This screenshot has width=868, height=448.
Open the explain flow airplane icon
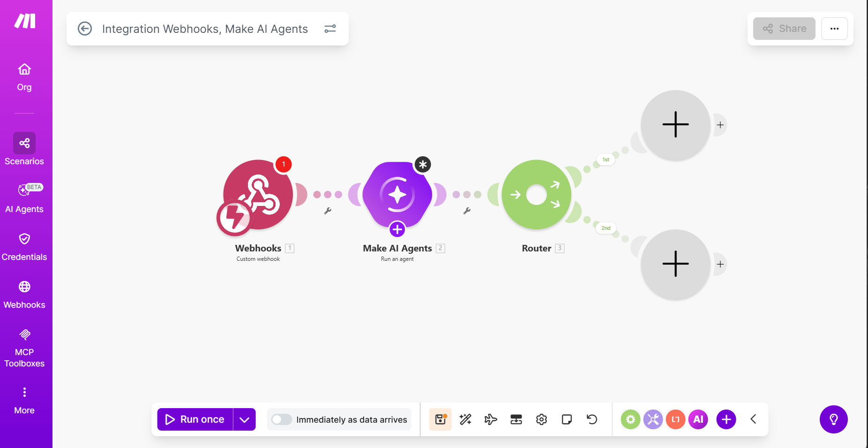[491, 419]
